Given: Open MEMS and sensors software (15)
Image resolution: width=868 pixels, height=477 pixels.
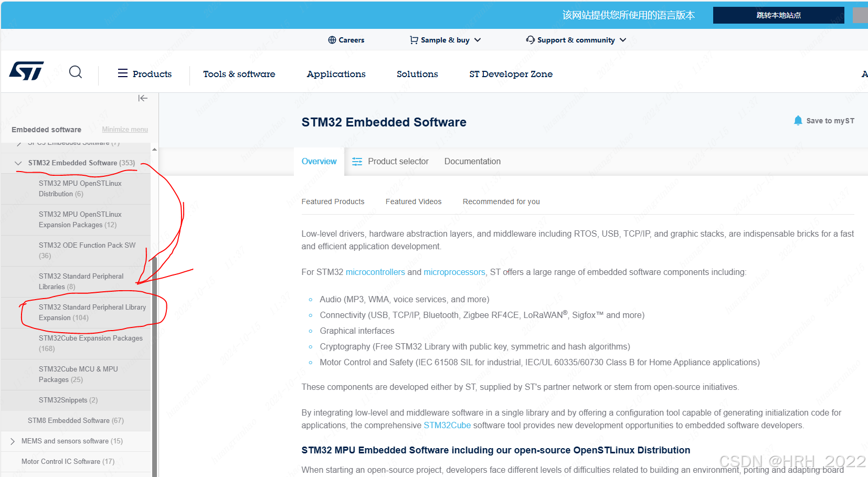Looking at the screenshot, I should coord(72,441).
